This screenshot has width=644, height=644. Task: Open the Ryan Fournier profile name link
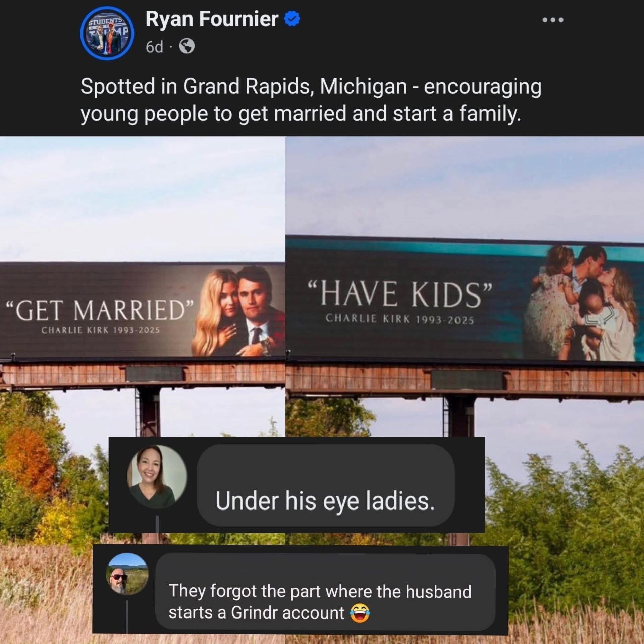coord(212,19)
